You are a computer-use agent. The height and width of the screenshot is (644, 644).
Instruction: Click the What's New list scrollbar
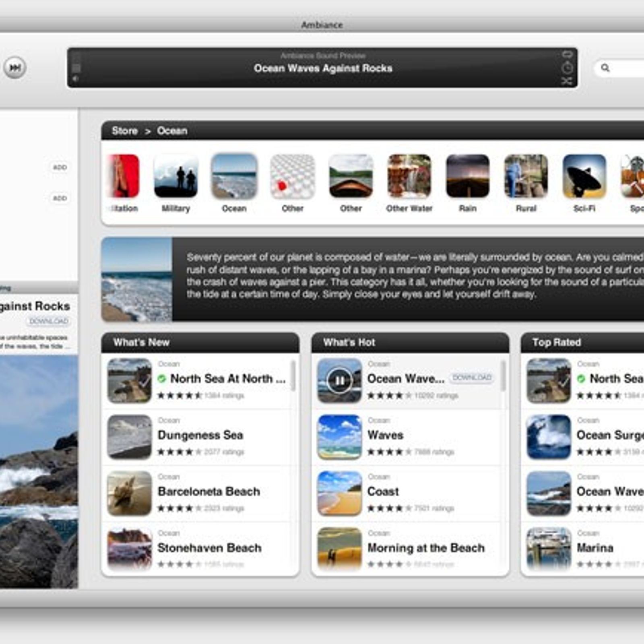click(x=293, y=376)
